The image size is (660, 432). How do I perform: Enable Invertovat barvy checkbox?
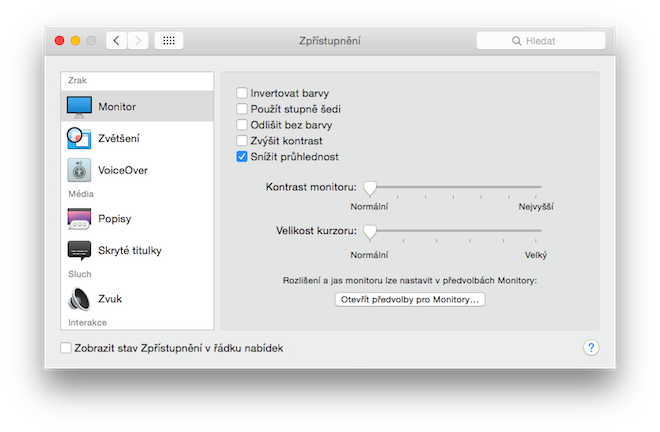241,93
